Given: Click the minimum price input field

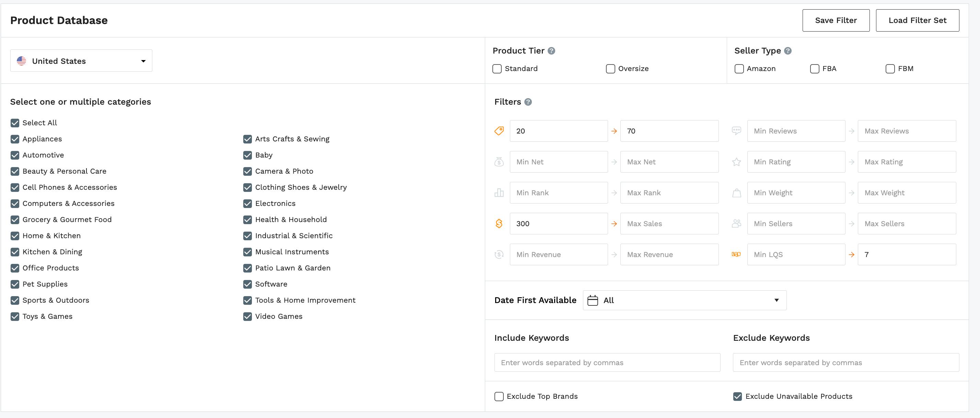Looking at the screenshot, I should tap(559, 131).
